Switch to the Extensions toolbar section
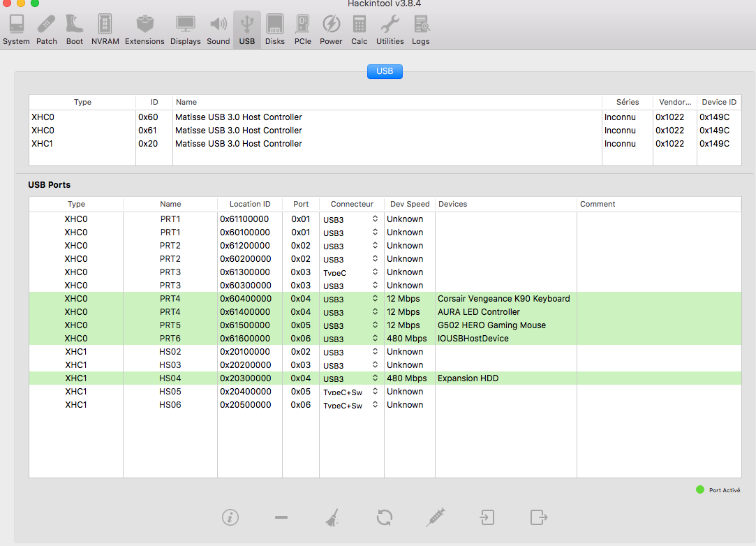The width and height of the screenshot is (756, 546). (144, 29)
